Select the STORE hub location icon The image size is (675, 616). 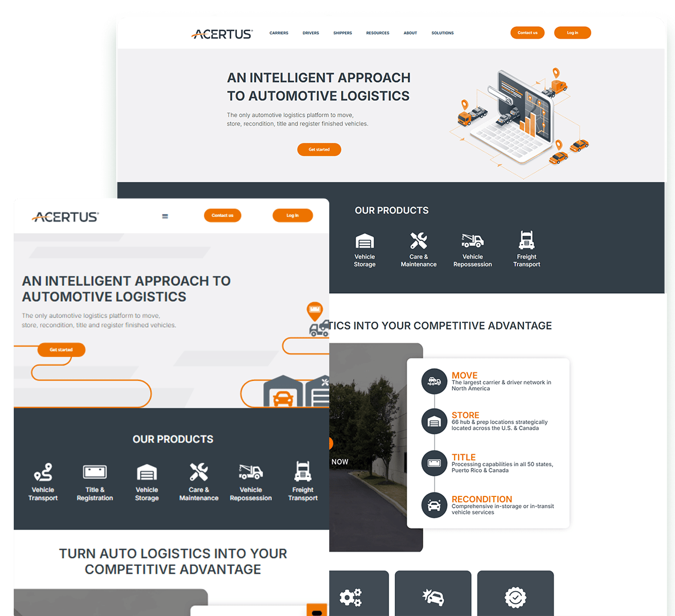(434, 421)
